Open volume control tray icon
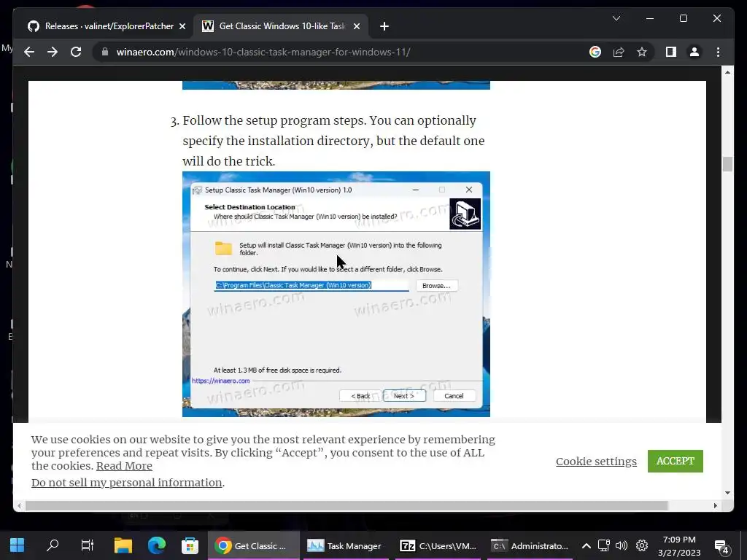Viewport: 747px width, 560px height. [622, 545]
